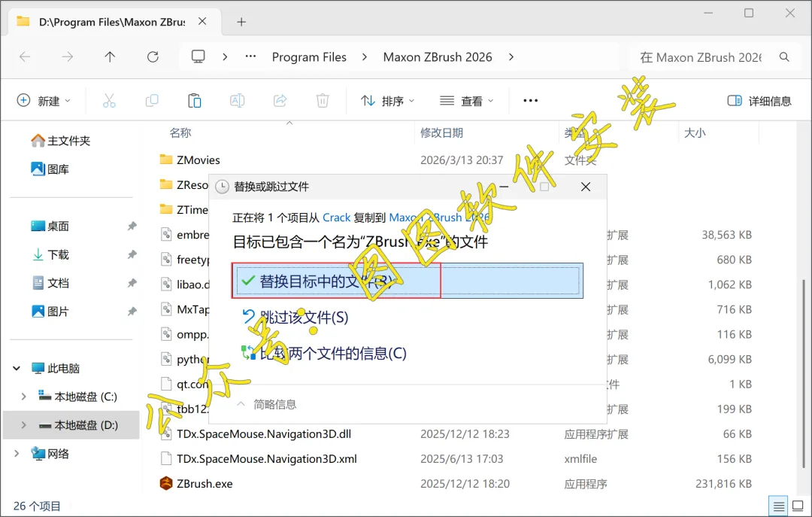Refresh the current folder view

[153, 57]
